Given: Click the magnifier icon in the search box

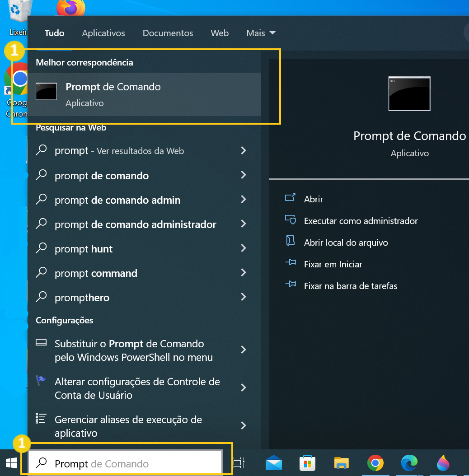Looking at the screenshot, I should tap(41, 463).
